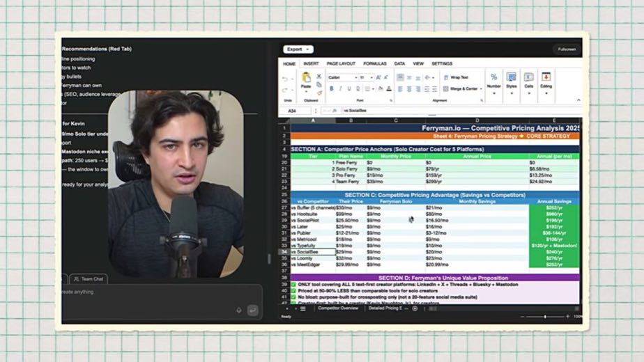
Task: Click the green checkbox in row 41
Action: pos(293,297)
